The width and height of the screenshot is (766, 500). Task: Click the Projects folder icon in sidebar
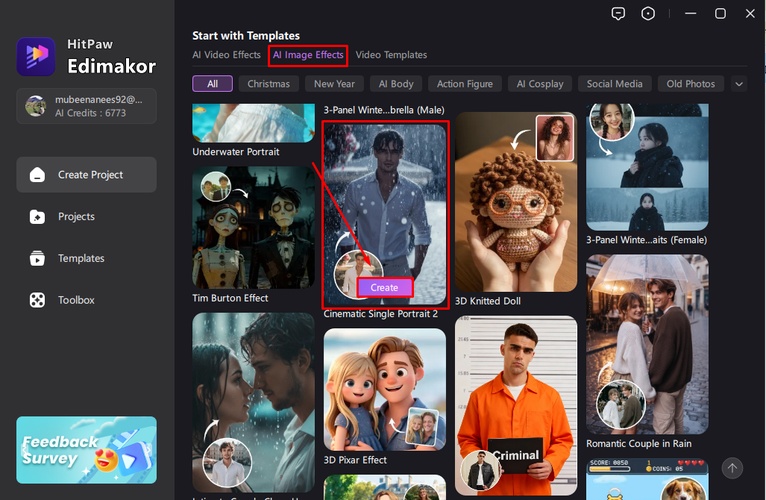click(37, 217)
